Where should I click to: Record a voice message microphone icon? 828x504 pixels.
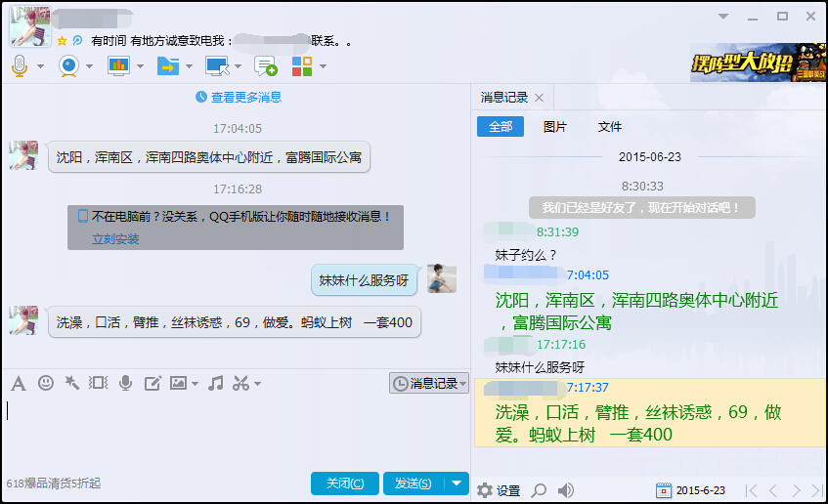[x=126, y=383]
